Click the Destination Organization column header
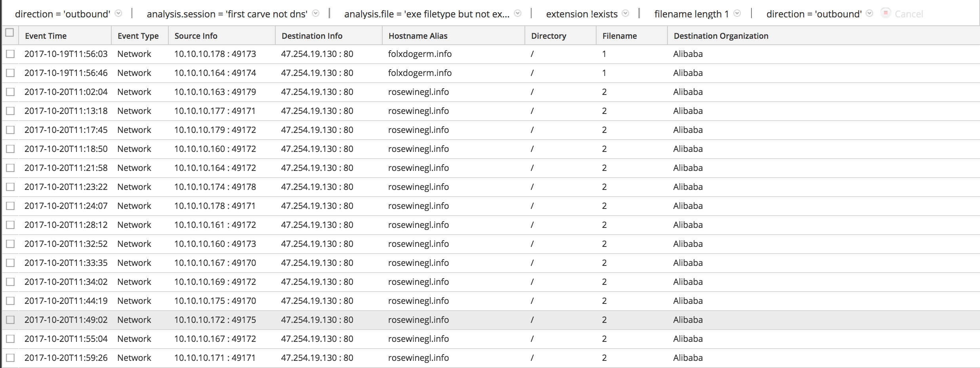The height and width of the screenshot is (368, 980). click(721, 36)
